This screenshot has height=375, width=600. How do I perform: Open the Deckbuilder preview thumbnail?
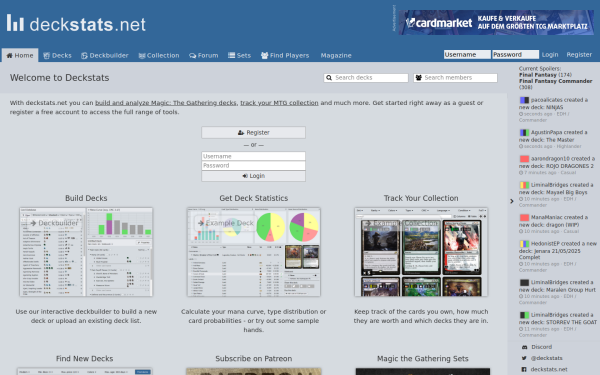click(86, 252)
